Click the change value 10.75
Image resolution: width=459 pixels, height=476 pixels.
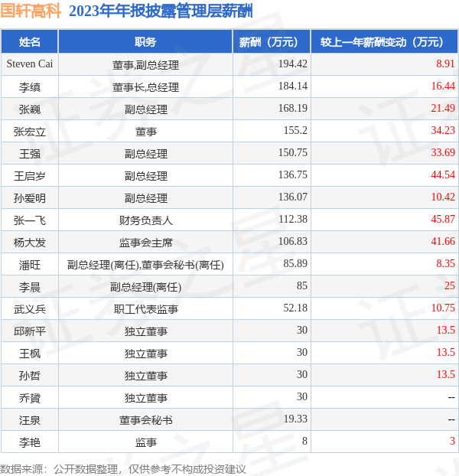443,308
